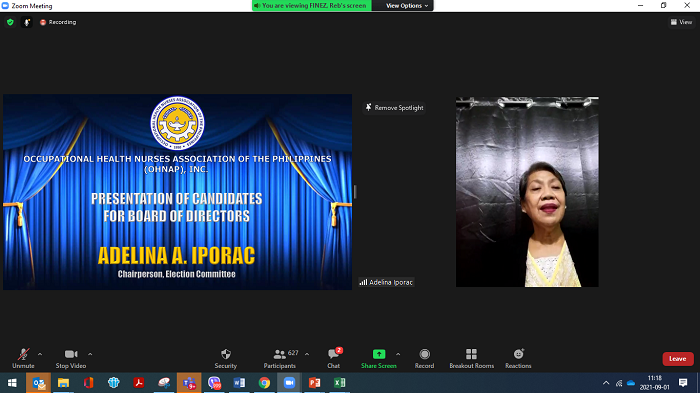Screen dimensions: 700x393
Task: Click the Zoom taskbar icon
Action: point(289,383)
